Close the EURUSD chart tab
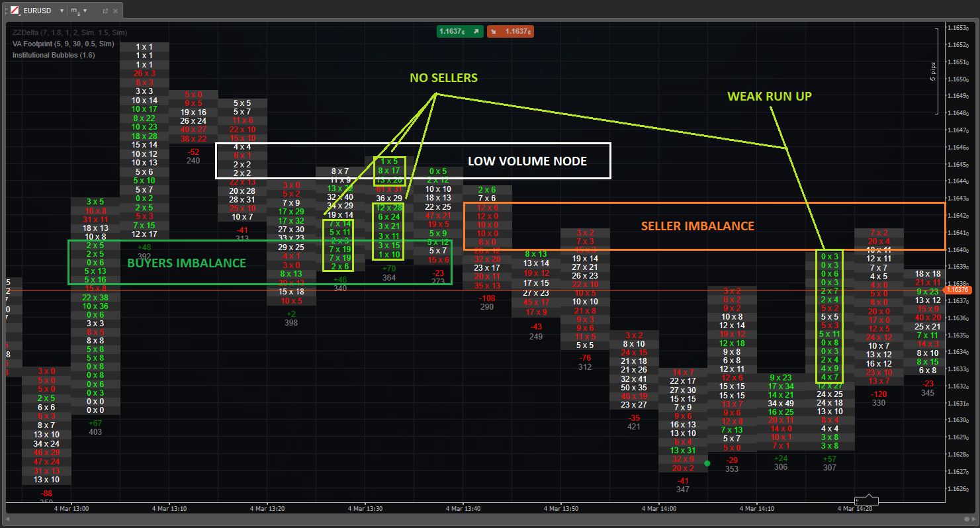 pos(116,11)
